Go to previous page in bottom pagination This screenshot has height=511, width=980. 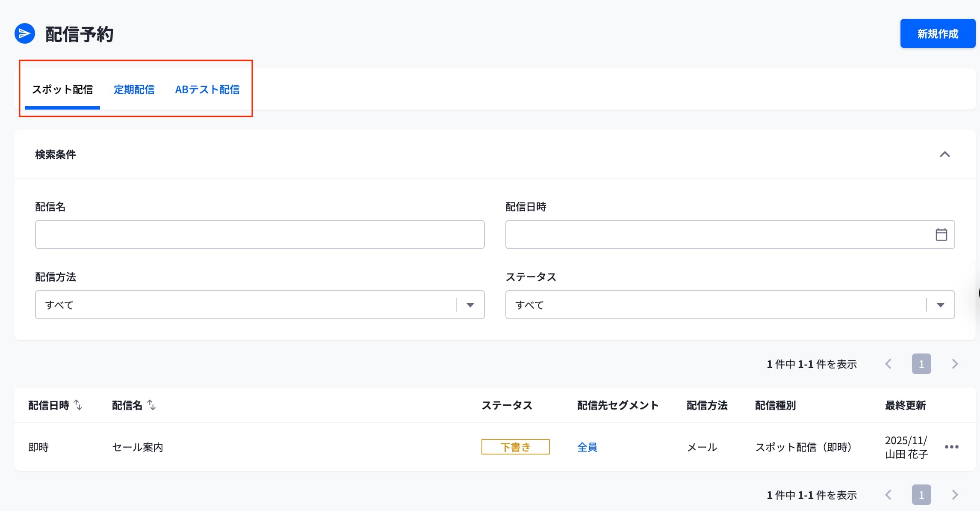888,495
